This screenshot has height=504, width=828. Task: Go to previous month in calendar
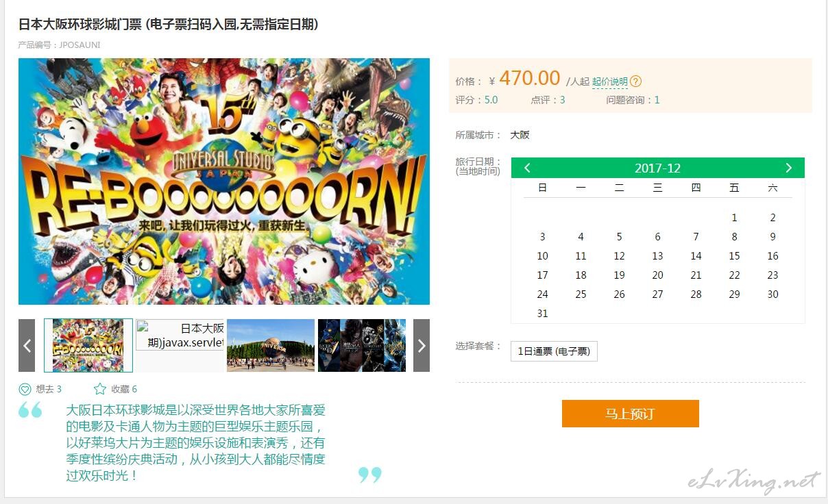(527, 168)
